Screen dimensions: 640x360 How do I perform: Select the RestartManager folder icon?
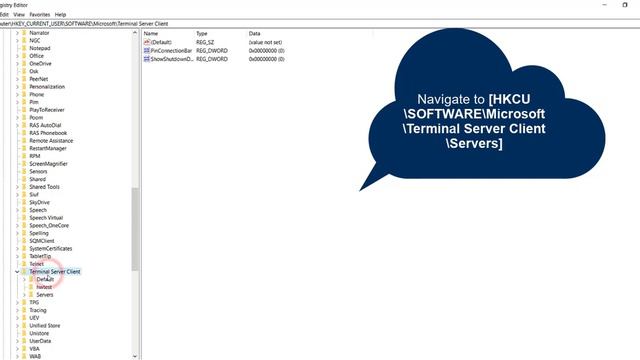click(x=24, y=148)
